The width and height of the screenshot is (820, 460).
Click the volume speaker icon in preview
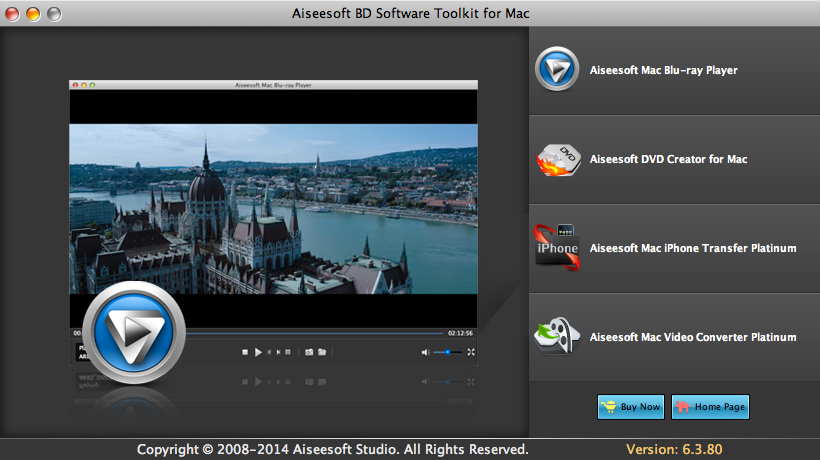[425, 352]
